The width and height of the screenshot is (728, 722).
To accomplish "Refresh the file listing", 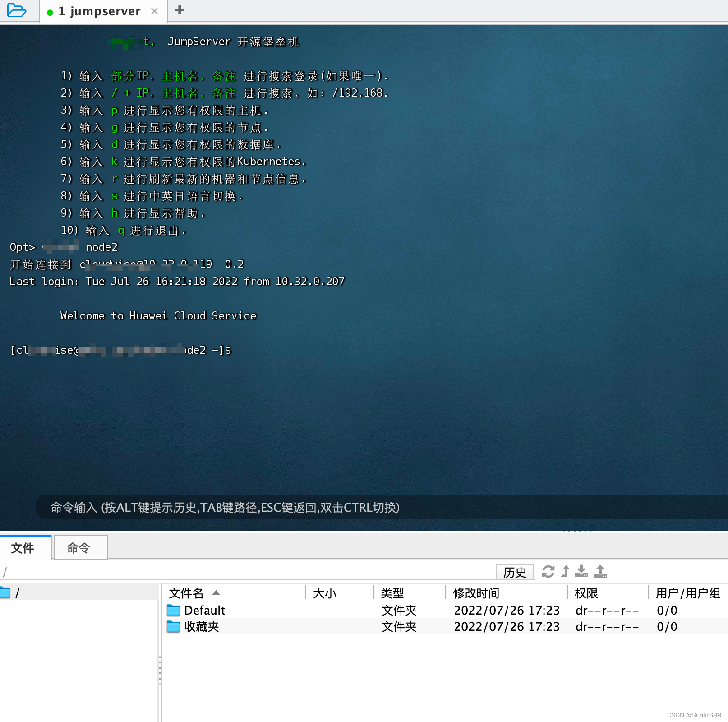I will pyautogui.click(x=548, y=571).
